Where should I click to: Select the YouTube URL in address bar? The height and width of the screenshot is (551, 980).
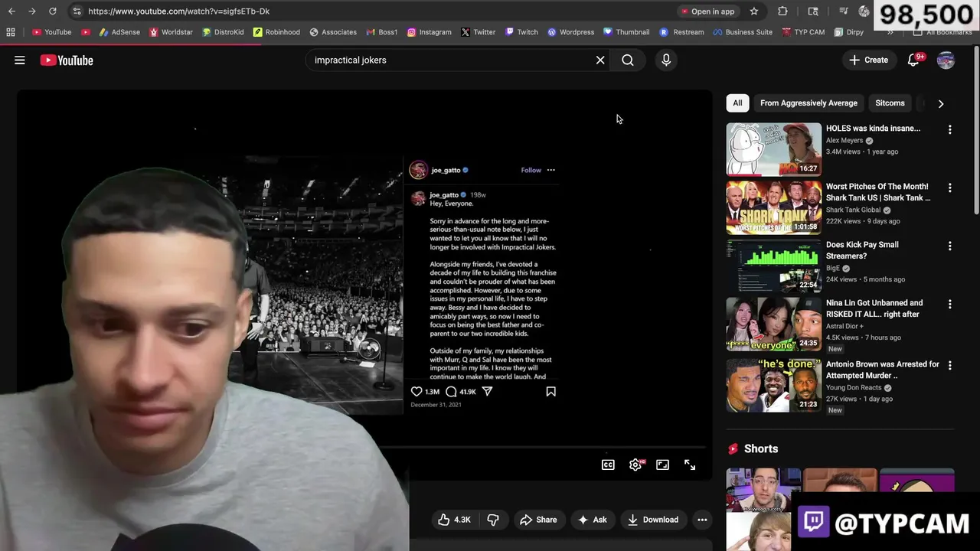pyautogui.click(x=178, y=11)
